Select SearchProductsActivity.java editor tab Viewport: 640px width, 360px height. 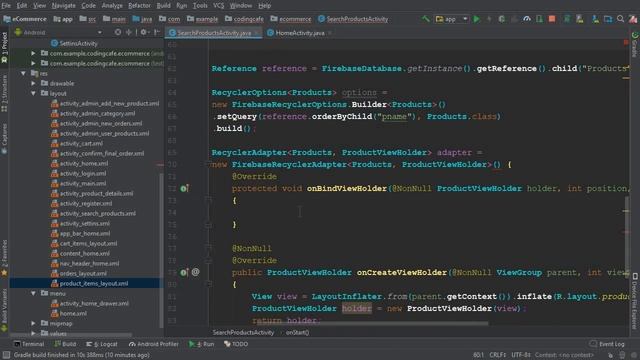coord(214,33)
